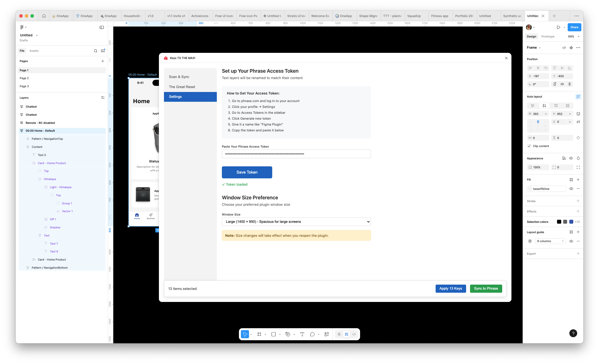This screenshot has height=364, width=599.
Task: Toggle the 6 columns layout guide visibility
Action: pos(571,241)
